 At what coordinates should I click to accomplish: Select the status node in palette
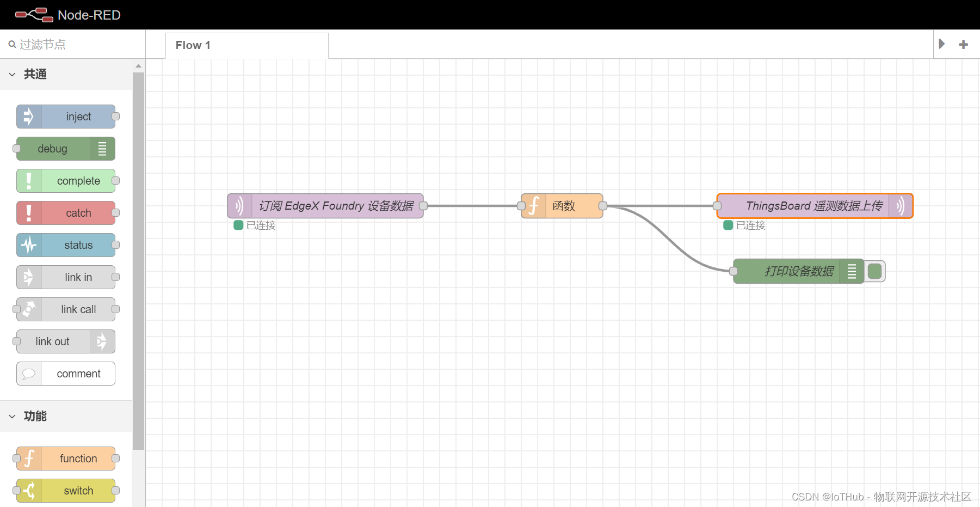[66, 245]
